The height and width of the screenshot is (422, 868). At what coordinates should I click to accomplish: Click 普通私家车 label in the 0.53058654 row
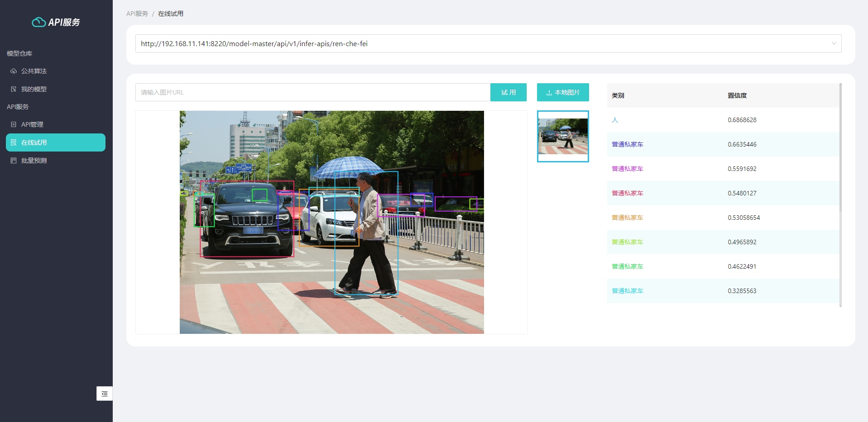(x=628, y=218)
